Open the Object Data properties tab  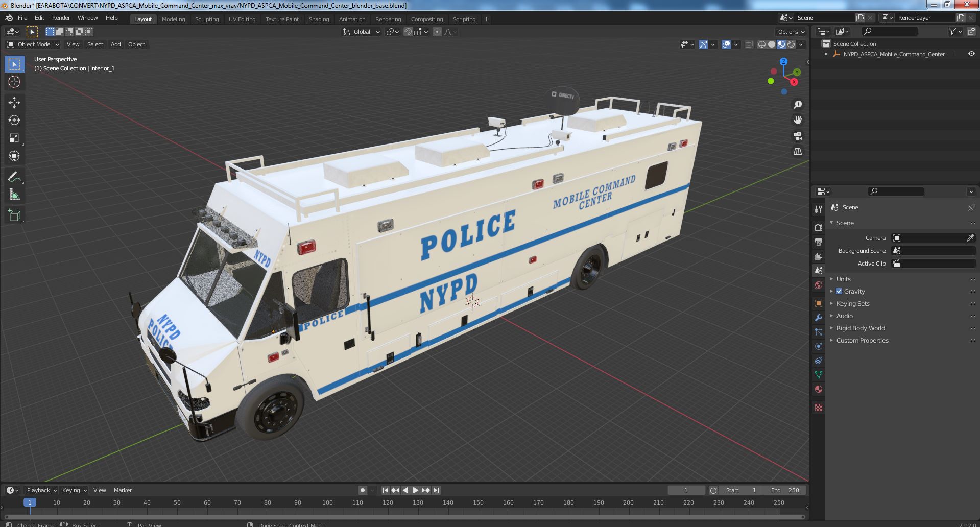coord(819,375)
